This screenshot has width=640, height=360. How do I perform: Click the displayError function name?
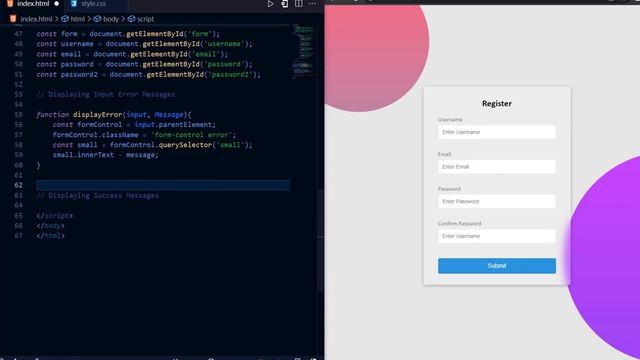98,115
